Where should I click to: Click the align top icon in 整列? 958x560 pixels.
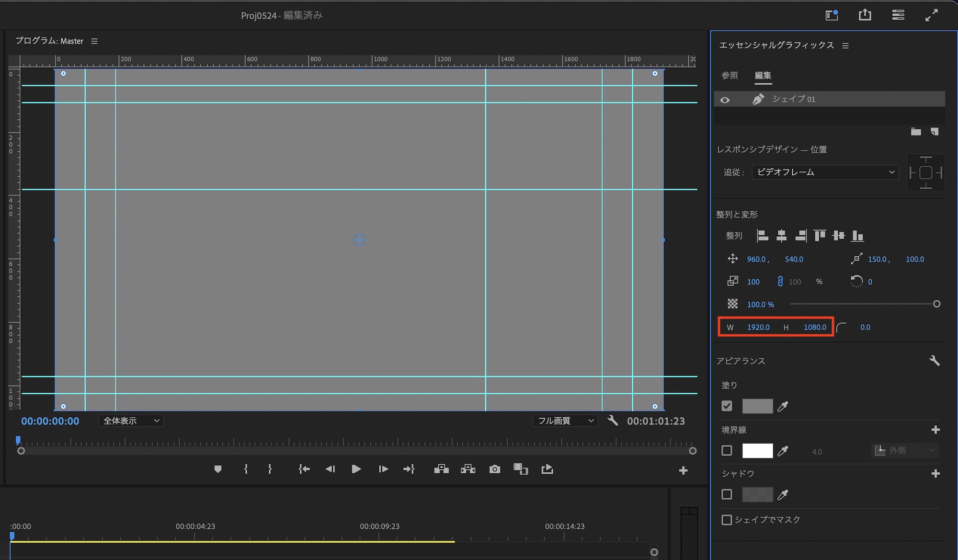tap(820, 236)
